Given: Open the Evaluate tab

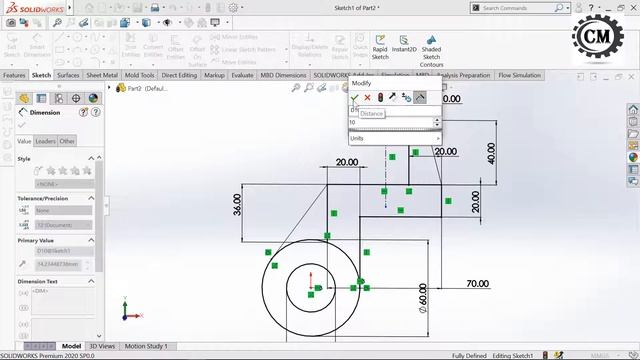Looking at the screenshot, I should tap(242, 75).
